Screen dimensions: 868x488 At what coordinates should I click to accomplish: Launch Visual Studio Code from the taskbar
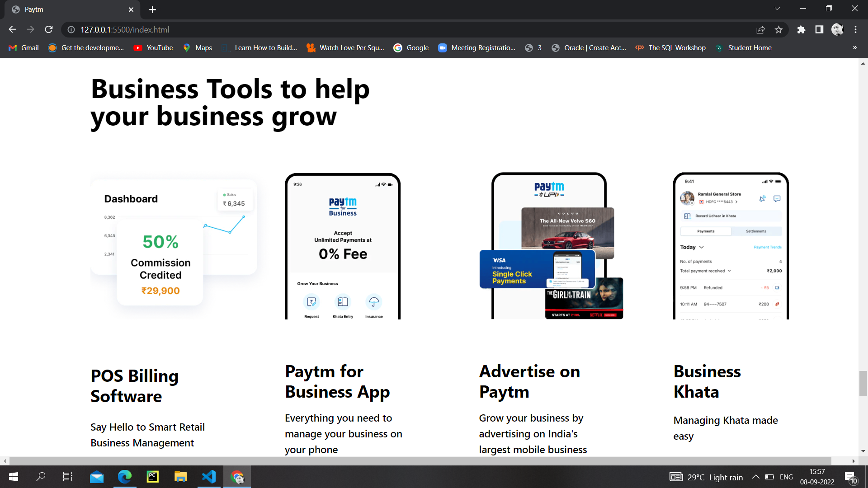pos(208,477)
